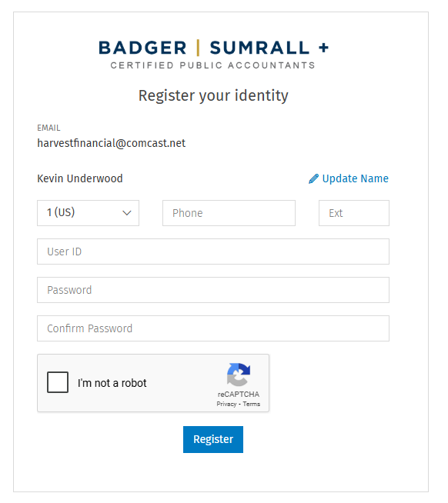
Task: Click the pencil icon beside Update Name
Action: pos(313,178)
